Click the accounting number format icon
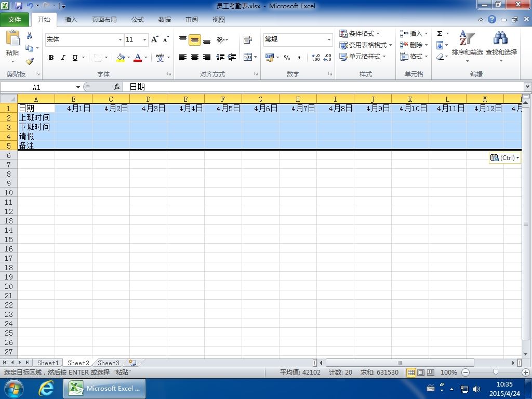 [270, 57]
